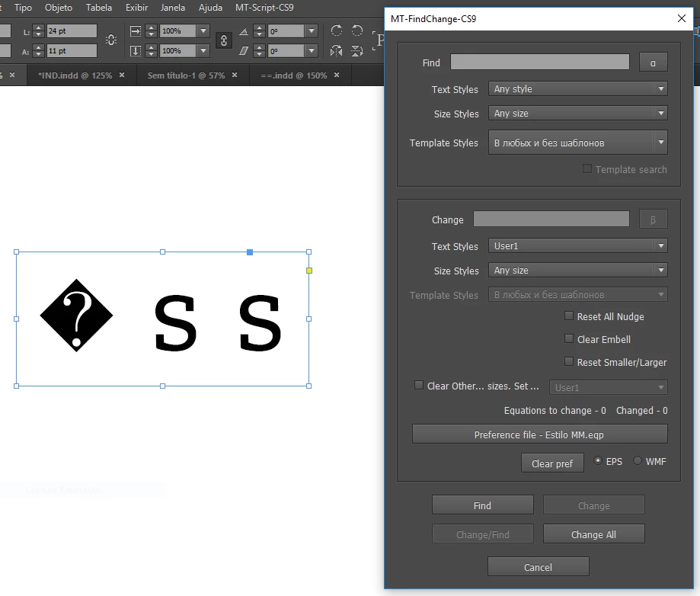Click the L width stepper arrows
The width and height of the screenshot is (700, 596).
(38, 30)
